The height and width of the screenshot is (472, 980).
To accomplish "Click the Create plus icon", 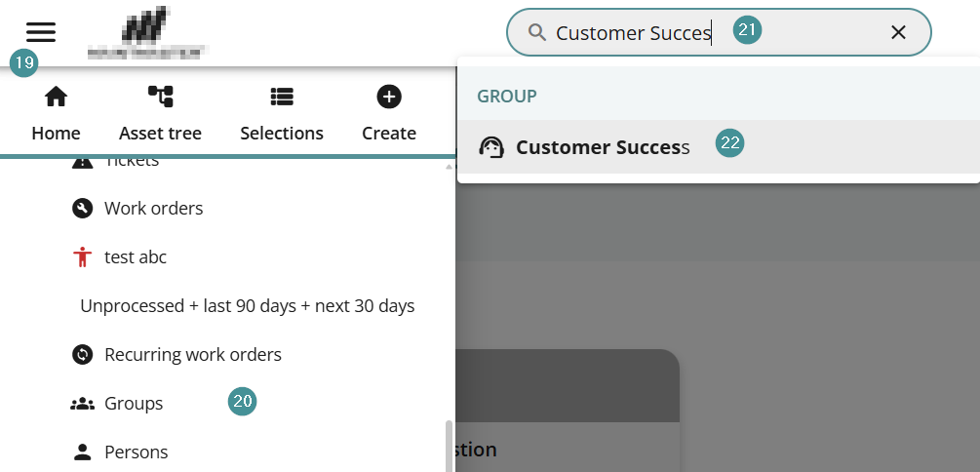I will pyautogui.click(x=389, y=97).
